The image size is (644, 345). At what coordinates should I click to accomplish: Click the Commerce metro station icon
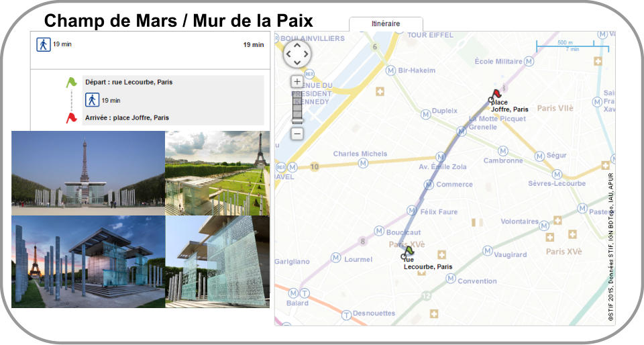click(x=428, y=185)
